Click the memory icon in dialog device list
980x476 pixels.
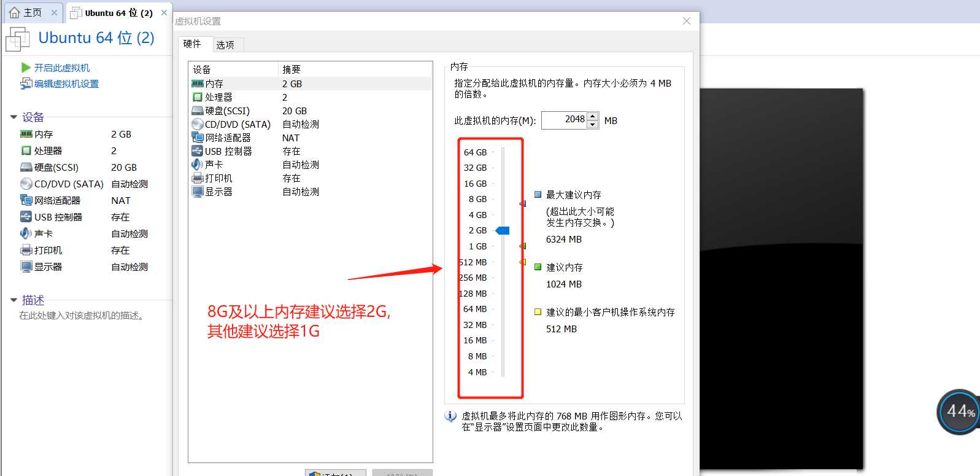pos(198,84)
